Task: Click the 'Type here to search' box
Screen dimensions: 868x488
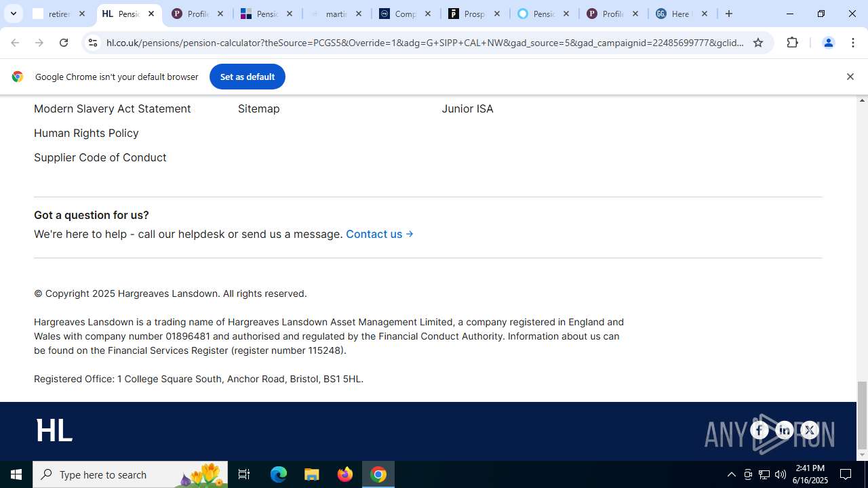Action: click(130, 474)
